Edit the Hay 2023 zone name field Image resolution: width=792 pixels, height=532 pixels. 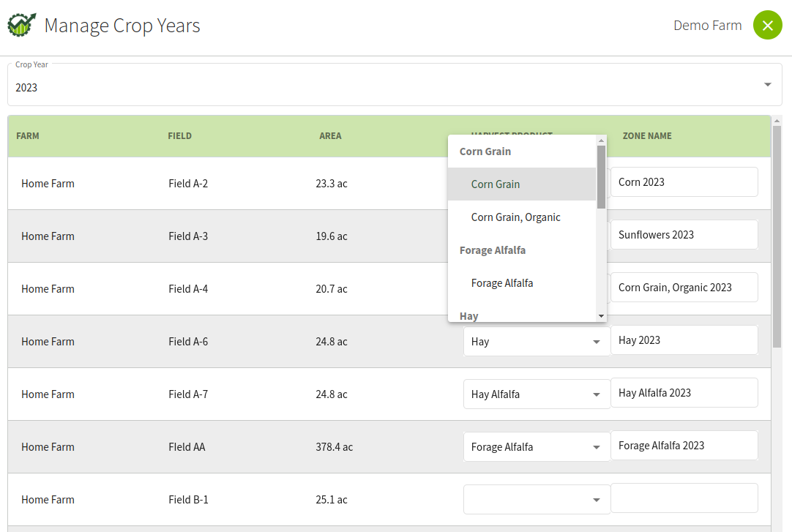click(684, 340)
